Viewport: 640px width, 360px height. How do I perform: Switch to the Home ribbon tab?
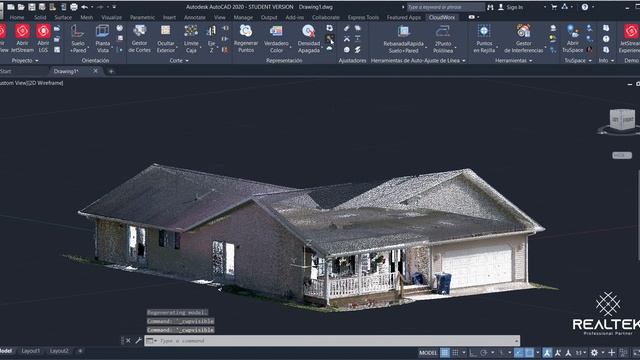17,18
